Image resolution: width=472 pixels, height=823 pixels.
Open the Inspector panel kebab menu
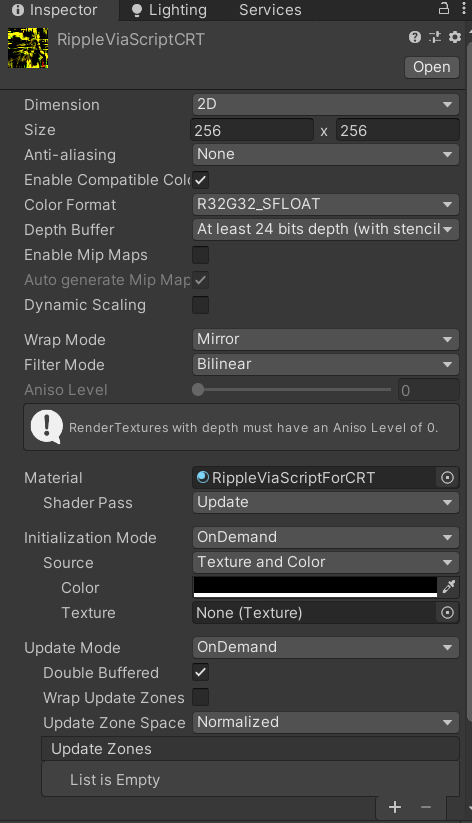click(x=464, y=8)
